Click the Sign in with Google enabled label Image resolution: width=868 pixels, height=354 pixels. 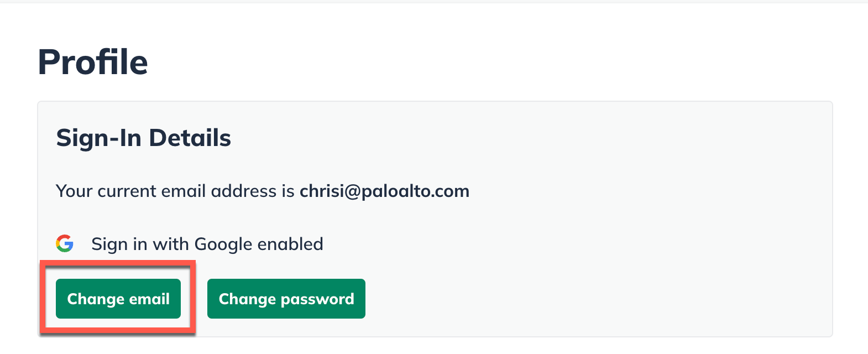tap(207, 244)
